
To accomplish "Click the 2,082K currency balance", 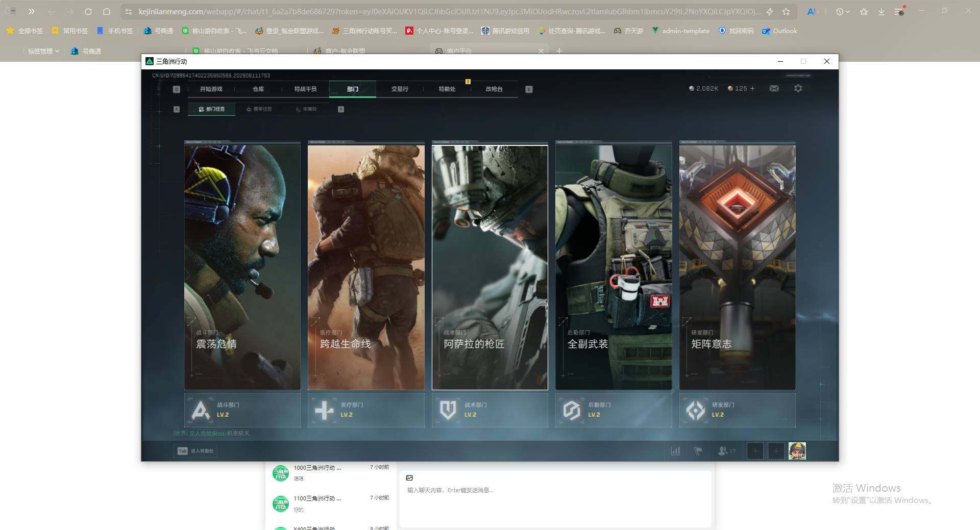I will (x=703, y=88).
